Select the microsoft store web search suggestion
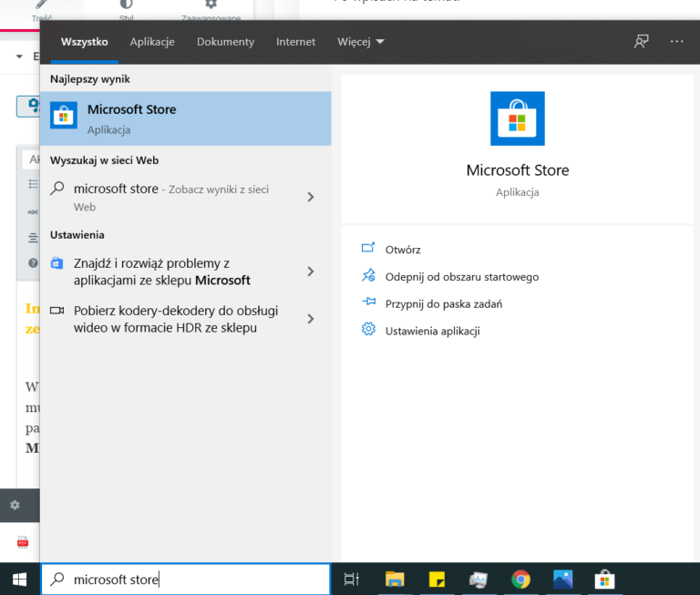Screen dimensions: 700x595 click(186, 198)
